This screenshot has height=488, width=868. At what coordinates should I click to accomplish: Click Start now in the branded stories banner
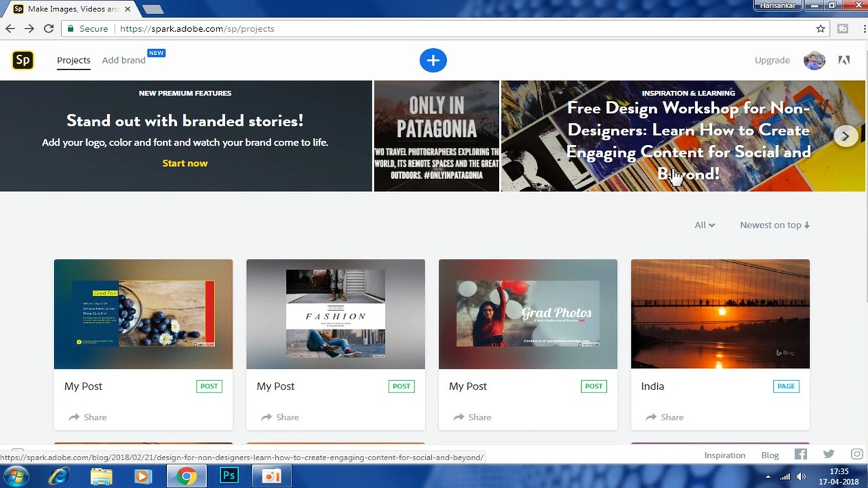coord(185,163)
